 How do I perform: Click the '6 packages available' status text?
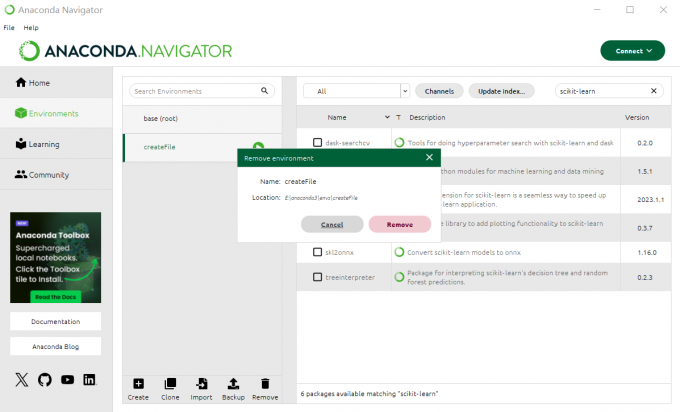coord(369,394)
